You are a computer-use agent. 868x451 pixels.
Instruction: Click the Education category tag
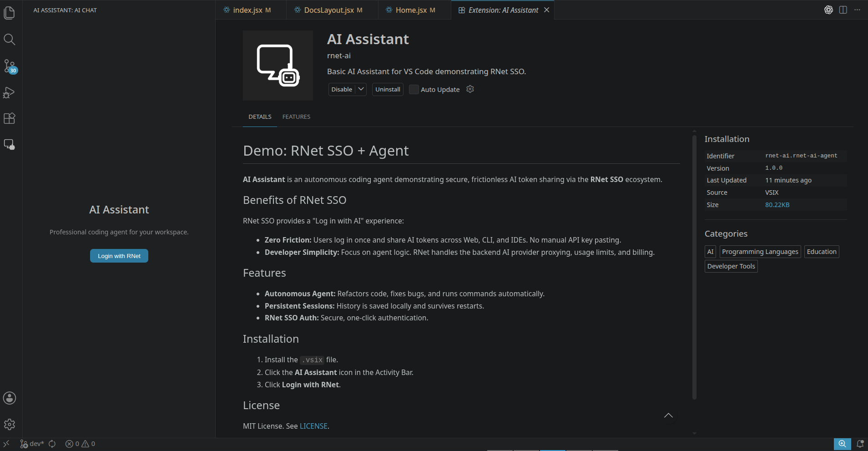pos(822,252)
